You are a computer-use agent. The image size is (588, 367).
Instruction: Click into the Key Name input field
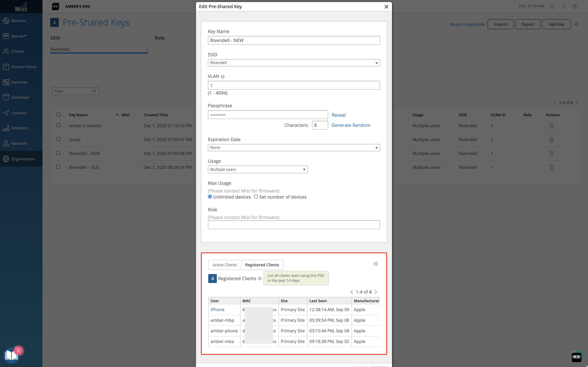tap(294, 41)
